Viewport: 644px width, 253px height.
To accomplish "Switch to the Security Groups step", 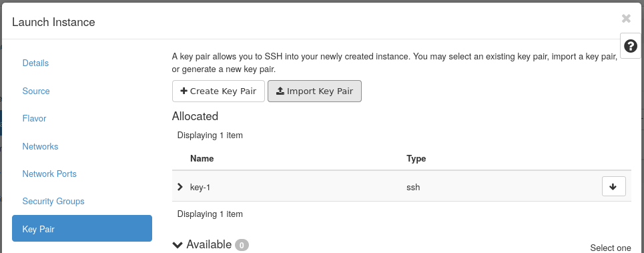I will 53,201.
